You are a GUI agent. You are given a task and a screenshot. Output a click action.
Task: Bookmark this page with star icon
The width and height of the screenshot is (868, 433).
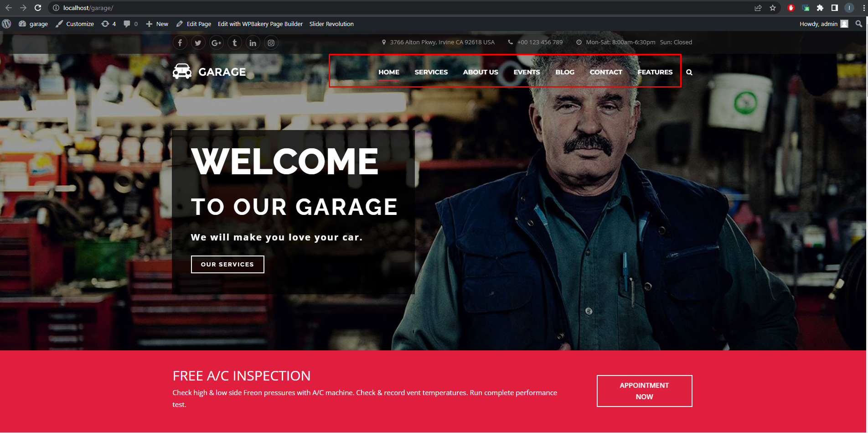tap(773, 8)
